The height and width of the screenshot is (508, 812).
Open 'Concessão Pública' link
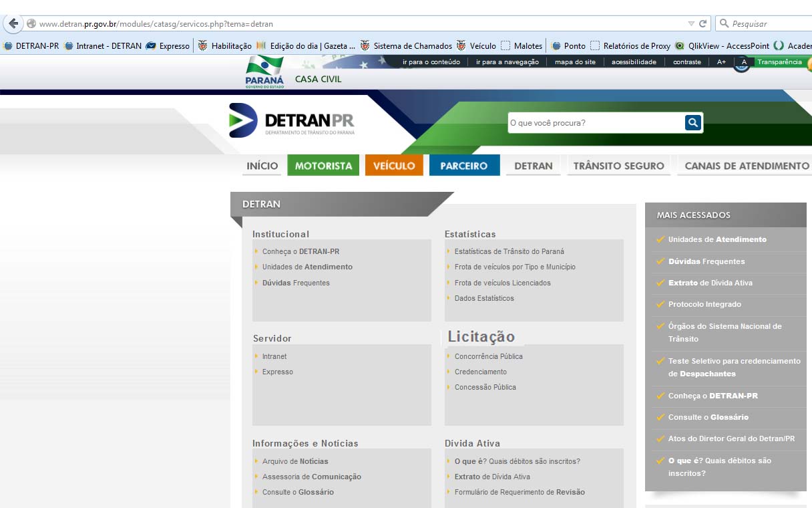[x=485, y=387]
